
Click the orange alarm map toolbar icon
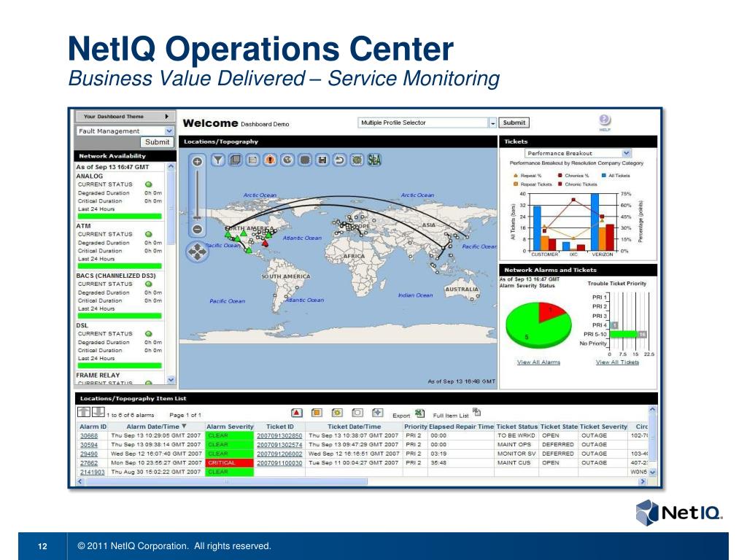coord(270,160)
